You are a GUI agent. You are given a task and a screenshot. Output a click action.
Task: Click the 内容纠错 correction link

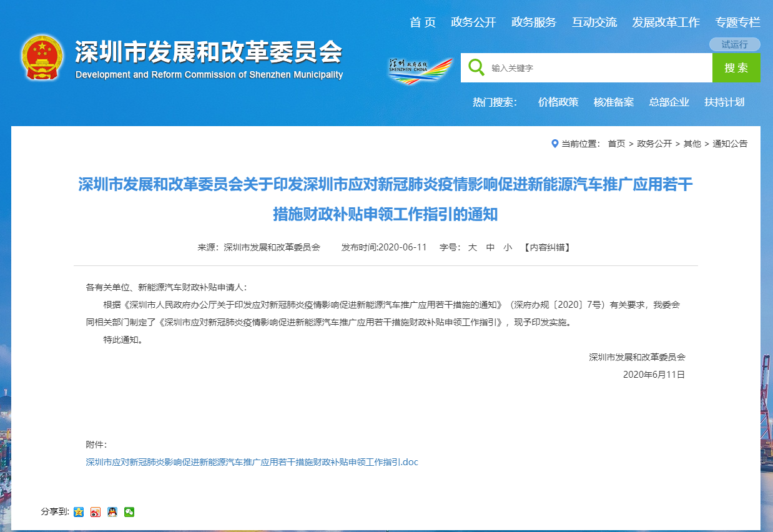(x=546, y=247)
